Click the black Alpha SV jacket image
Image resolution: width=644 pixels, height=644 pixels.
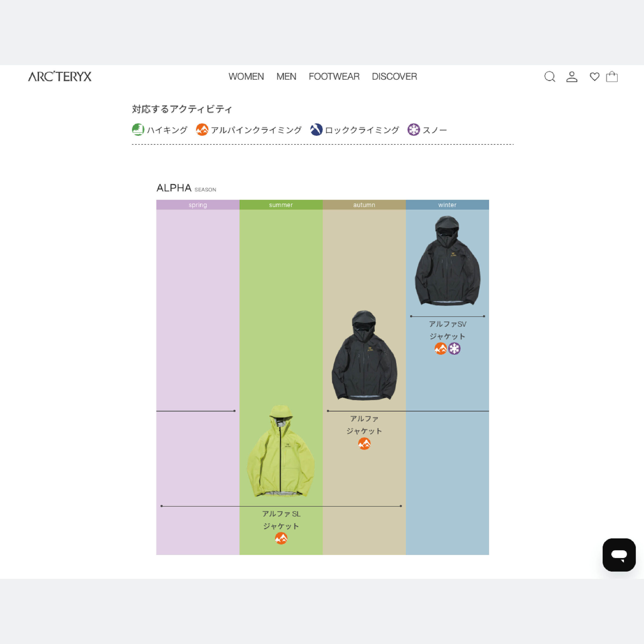447,261
